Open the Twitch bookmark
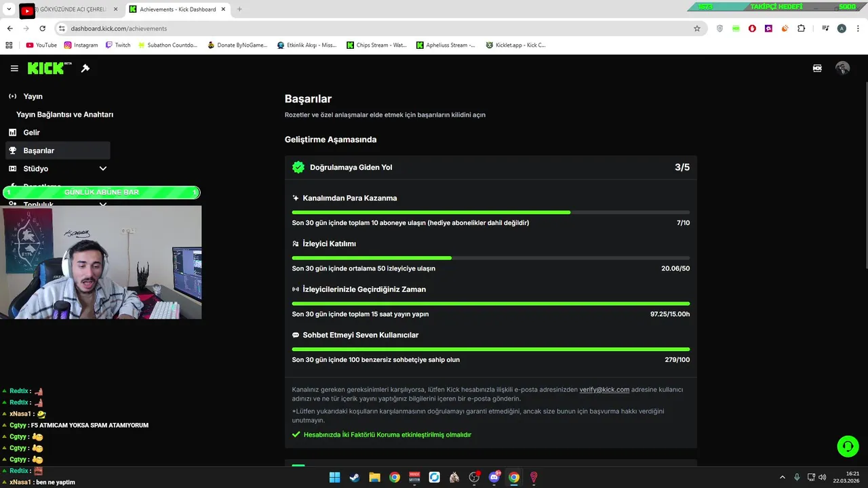This screenshot has height=488, width=868. pos(118,45)
